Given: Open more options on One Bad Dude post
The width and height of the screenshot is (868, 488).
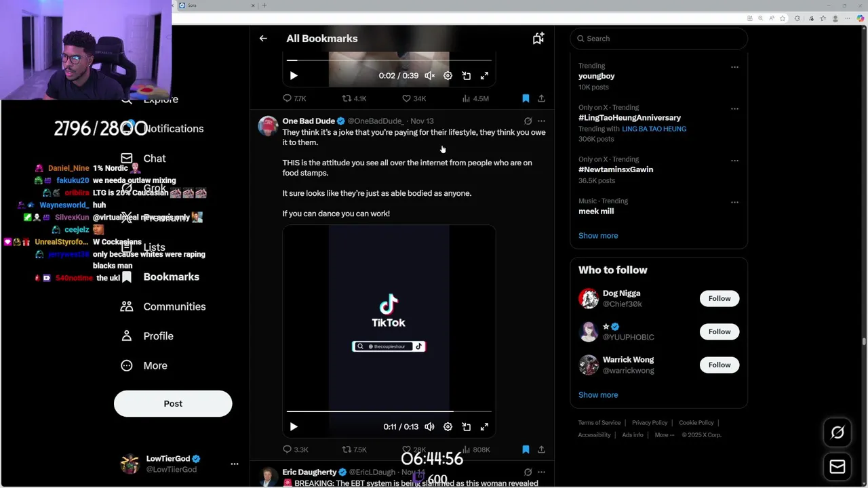Looking at the screenshot, I should point(541,121).
